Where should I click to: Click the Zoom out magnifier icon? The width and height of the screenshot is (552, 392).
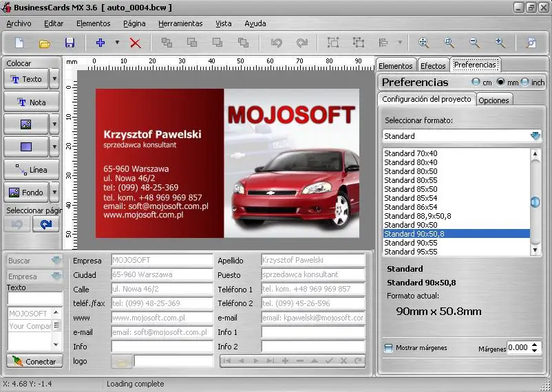click(474, 43)
